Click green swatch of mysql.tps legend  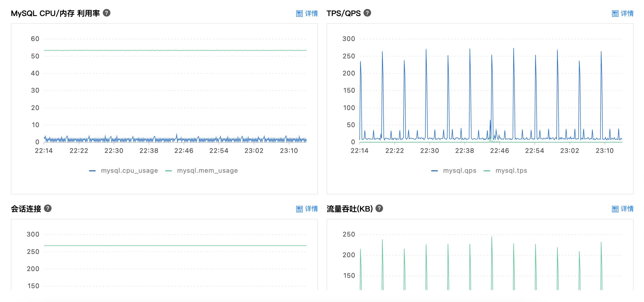(x=487, y=171)
